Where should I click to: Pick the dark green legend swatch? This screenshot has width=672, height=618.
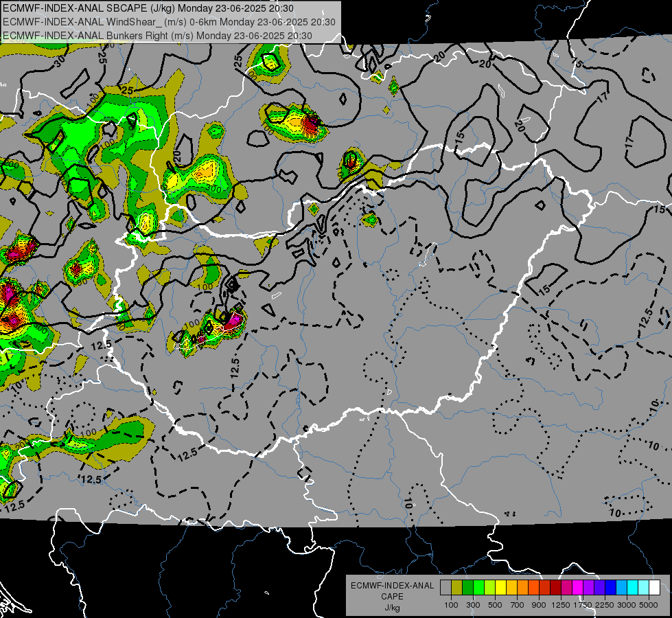tap(467, 588)
